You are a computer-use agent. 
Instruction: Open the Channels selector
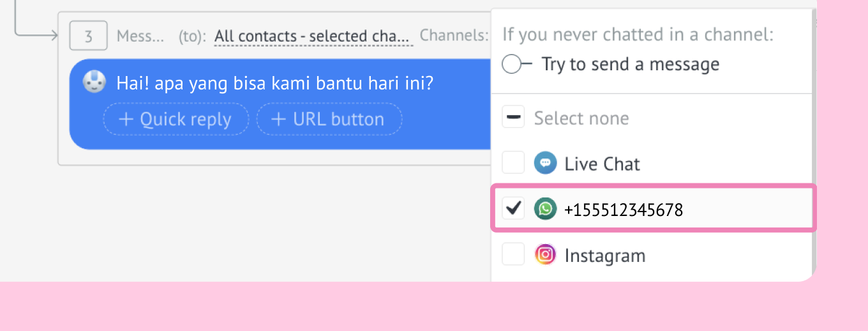(x=454, y=36)
